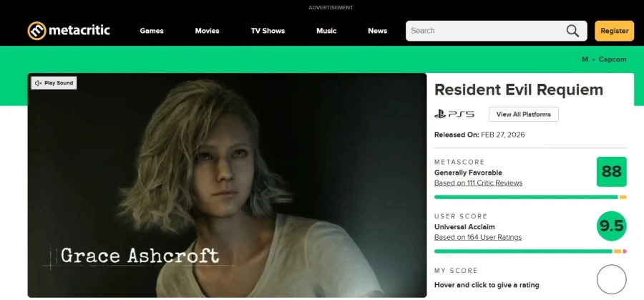
Task: Open the Music menu
Action: click(326, 31)
